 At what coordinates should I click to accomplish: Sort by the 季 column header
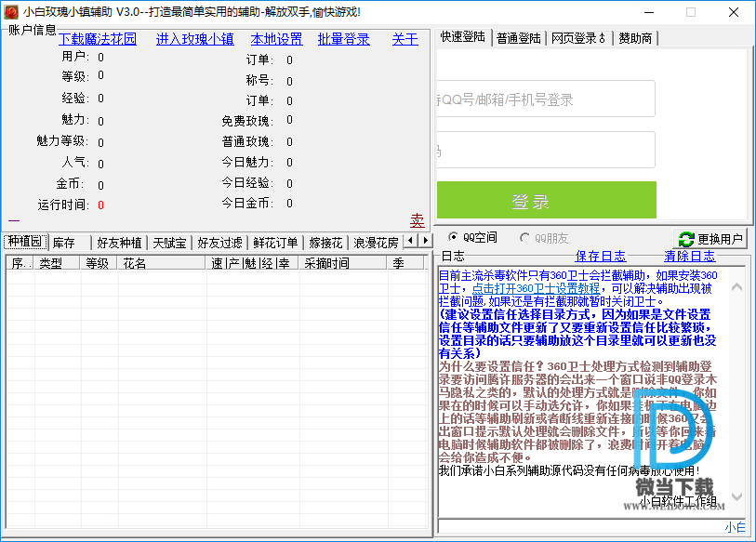pos(405,263)
